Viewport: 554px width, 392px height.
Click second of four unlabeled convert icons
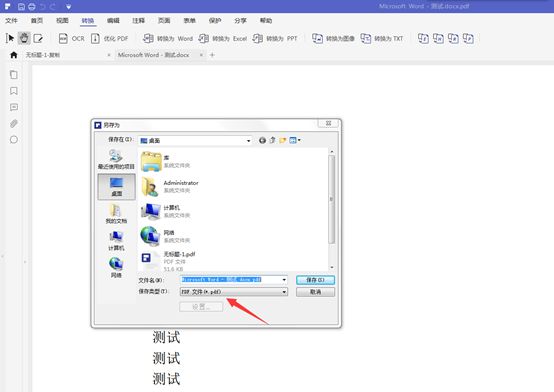(438, 38)
